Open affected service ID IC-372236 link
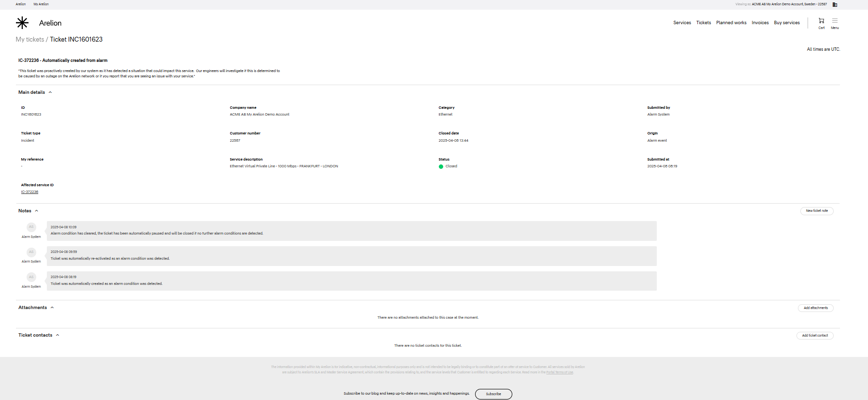Screen dimensions: 868x400 (29, 192)
